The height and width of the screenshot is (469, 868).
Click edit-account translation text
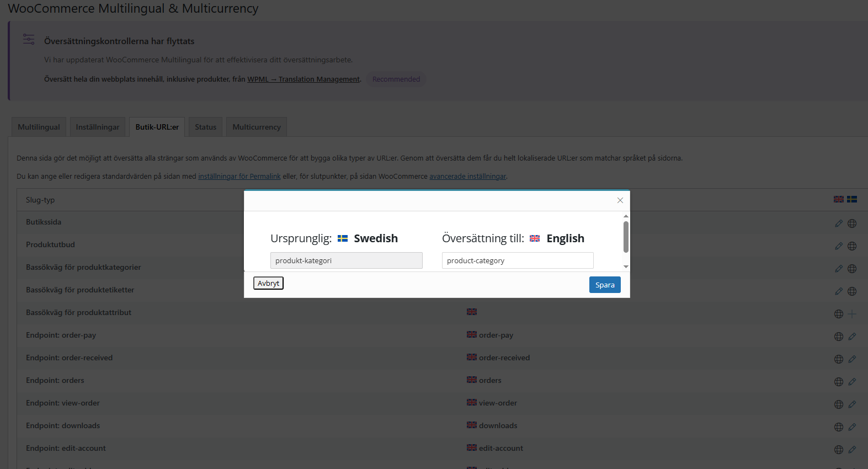[501, 448]
